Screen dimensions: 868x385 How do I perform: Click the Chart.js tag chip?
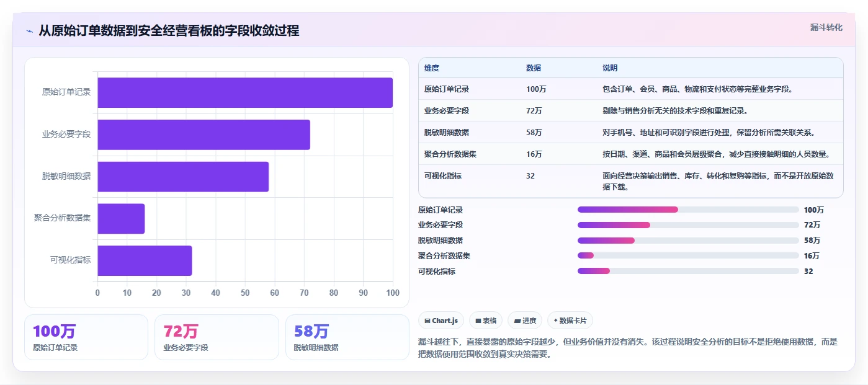click(x=441, y=321)
